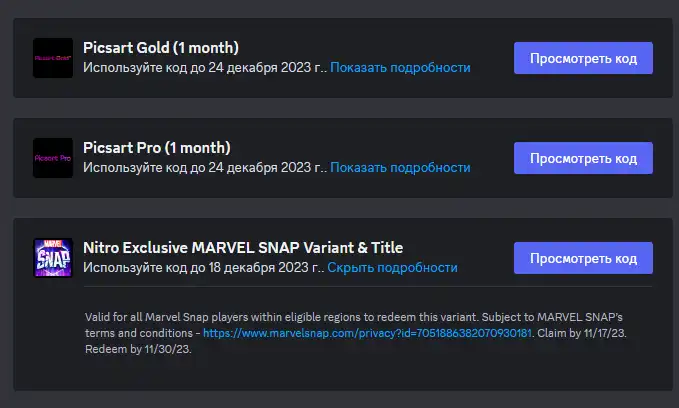Click the Picsart Pro logo icon
The width and height of the screenshot is (679, 408).
(x=53, y=158)
